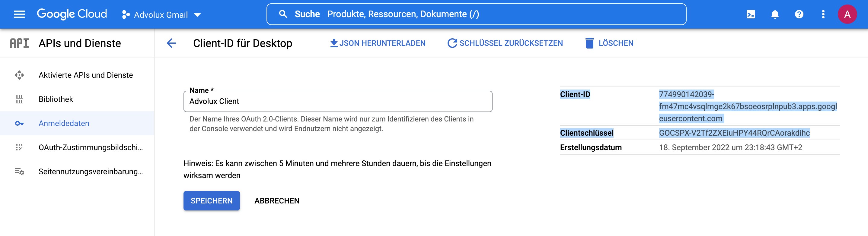Screen dimensions: 868x236
Task: Open OAuth-Zustimmungsbildschirm
Action: click(77, 147)
